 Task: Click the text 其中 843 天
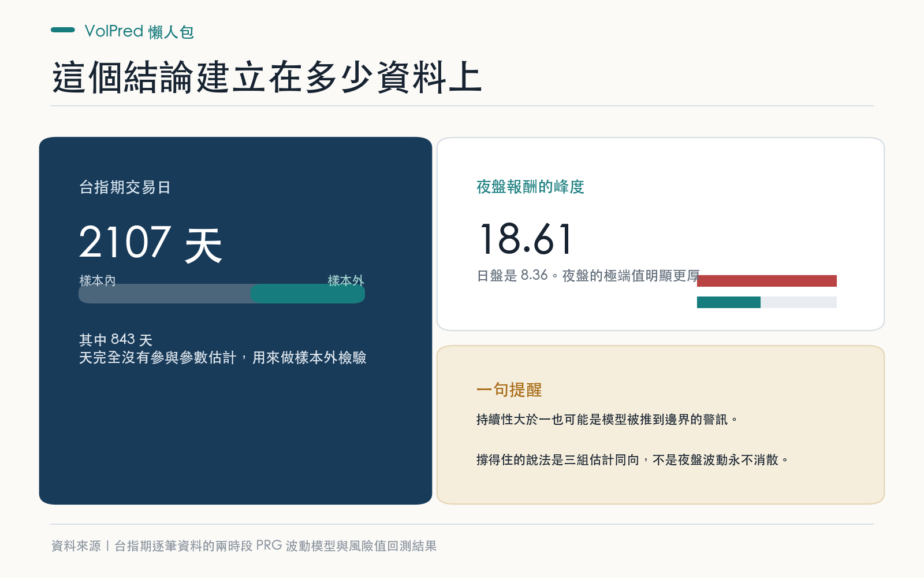pos(115,339)
